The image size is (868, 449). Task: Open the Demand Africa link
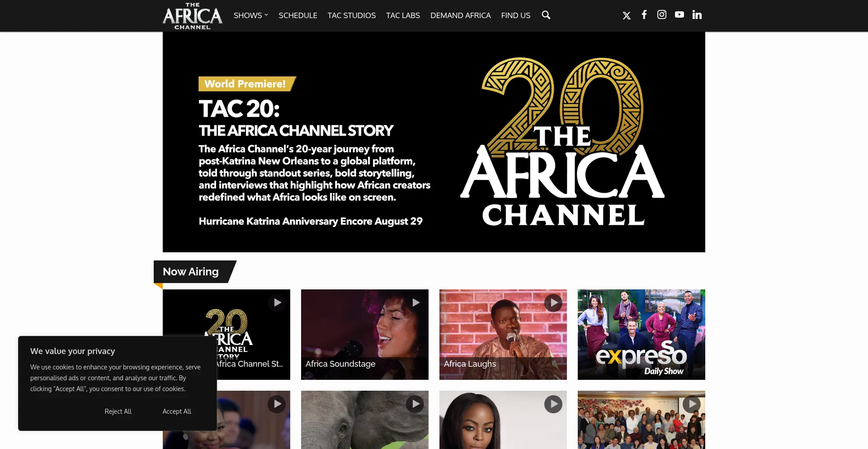point(460,15)
